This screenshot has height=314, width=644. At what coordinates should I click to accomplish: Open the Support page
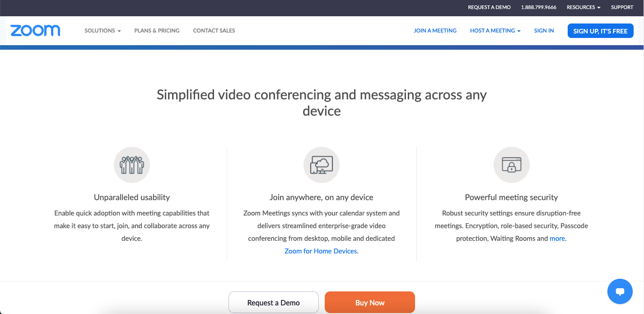click(622, 7)
